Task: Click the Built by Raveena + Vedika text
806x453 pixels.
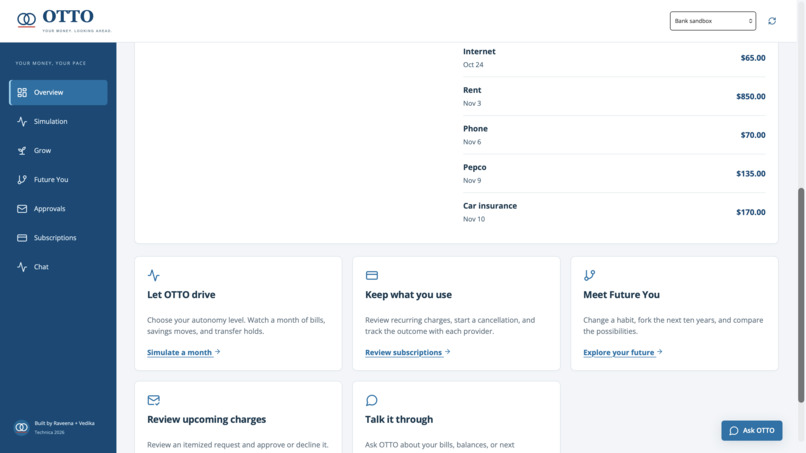Action: [64, 423]
